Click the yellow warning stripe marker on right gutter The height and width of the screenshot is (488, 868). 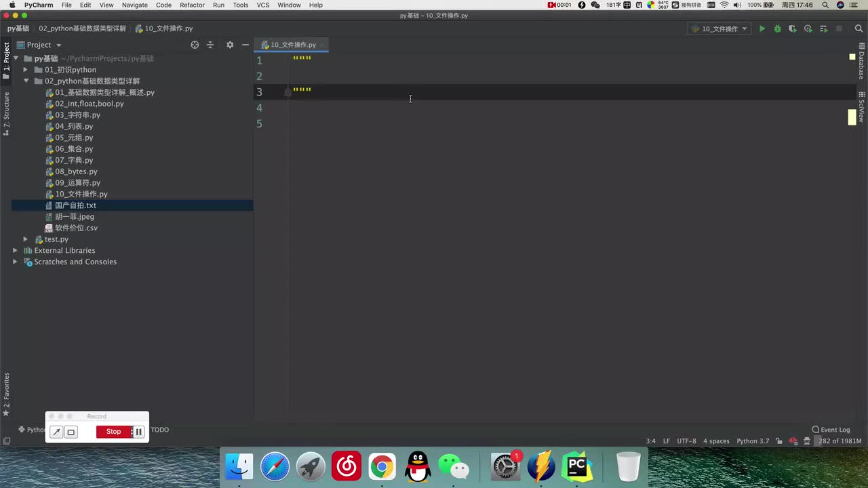[x=852, y=117]
